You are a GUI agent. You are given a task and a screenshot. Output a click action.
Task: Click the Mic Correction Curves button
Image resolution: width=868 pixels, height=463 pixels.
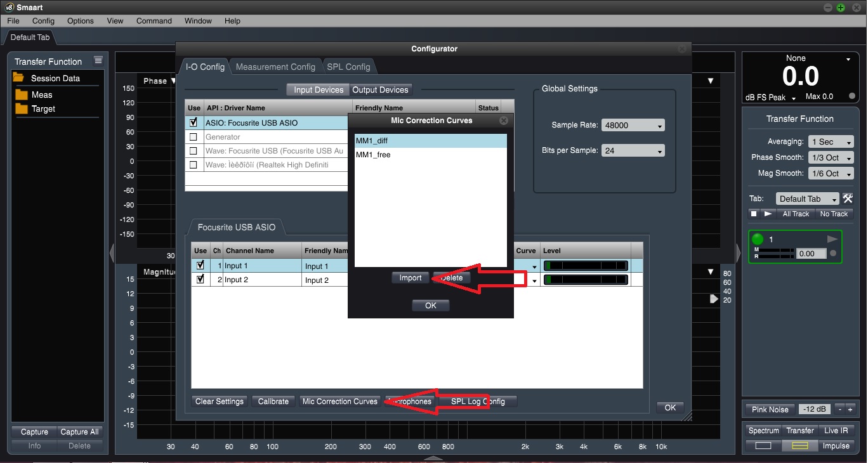[340, 401]
